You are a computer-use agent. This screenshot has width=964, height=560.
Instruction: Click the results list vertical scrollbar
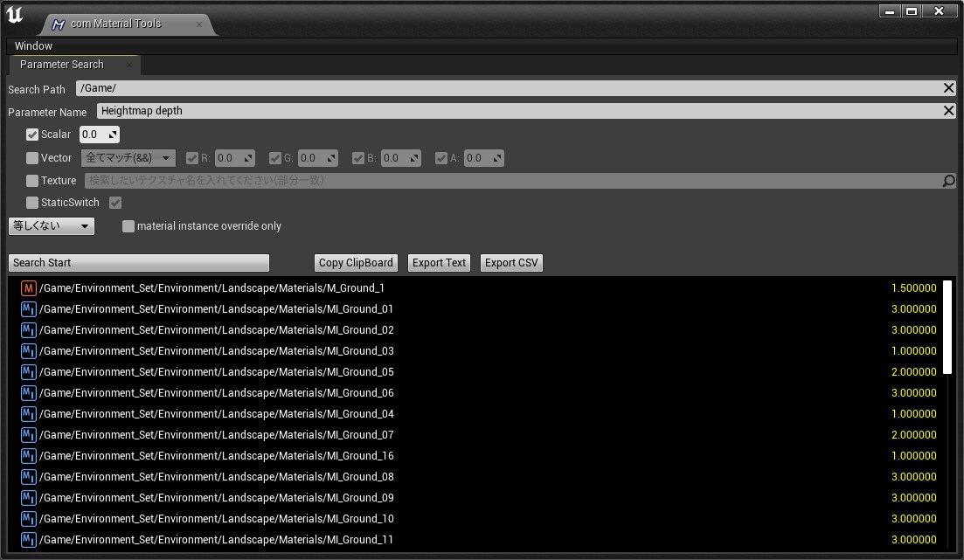tap(947, 328)
